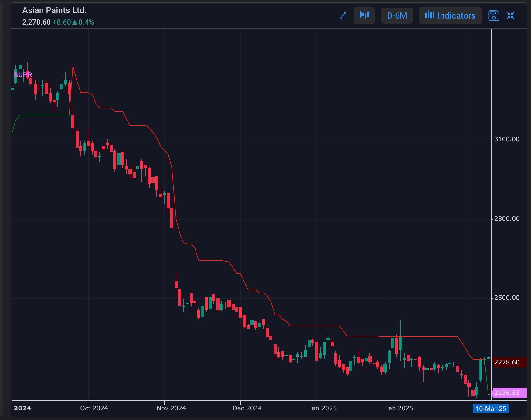The image size is (531, 420).
Task: Click the 3100.00 price axis label
Action: tap(507, 139)
